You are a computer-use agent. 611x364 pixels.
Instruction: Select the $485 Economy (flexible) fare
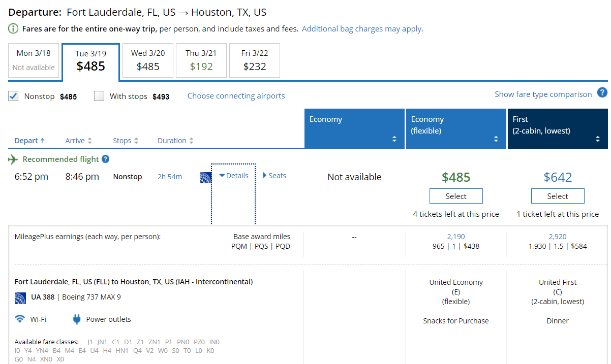click(456, 196)
